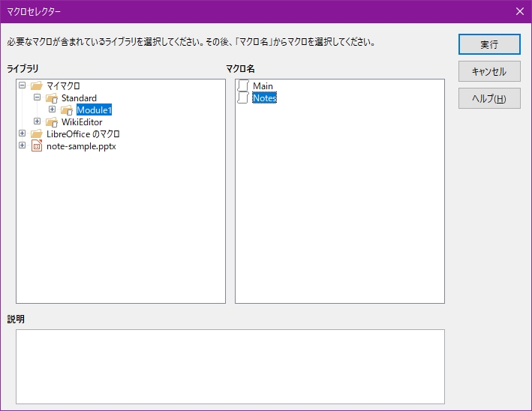Viewport: 532px width, 411px height.
Task: Collapse the マイマクロ tree node
Action: (22, 85)
